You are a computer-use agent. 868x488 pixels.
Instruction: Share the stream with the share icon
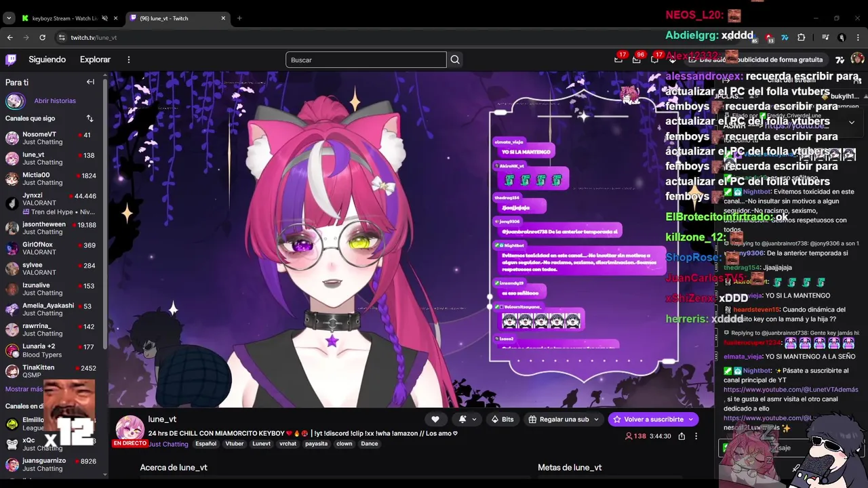[682, 436]
